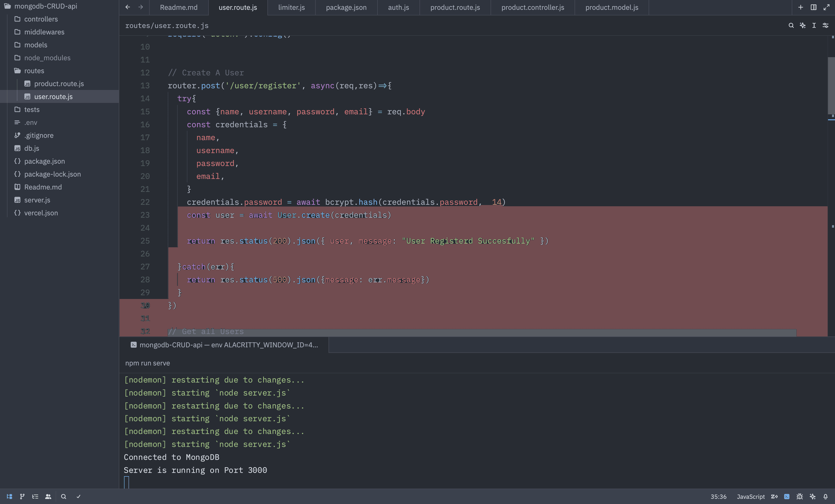
Task: Open the git panel from status bar
Action: point(22,497)
